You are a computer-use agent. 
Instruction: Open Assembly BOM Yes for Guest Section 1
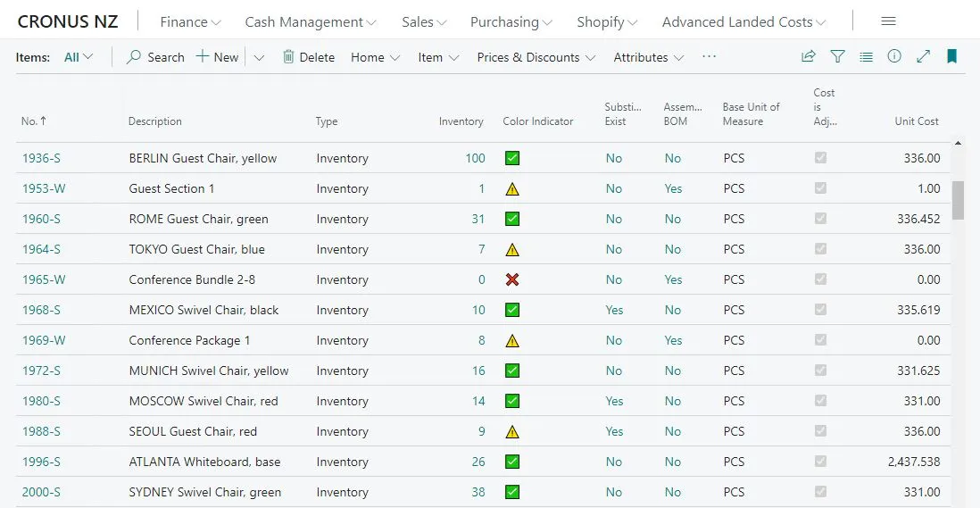[x=673, y=188]
